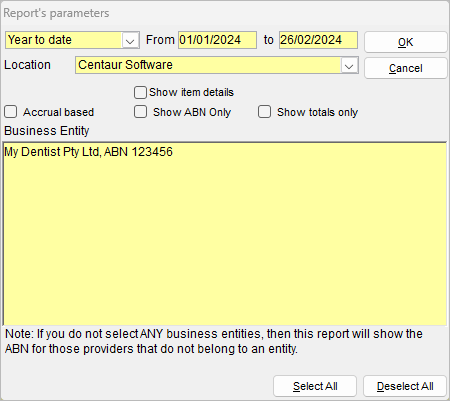Click the Business Entity label
450x401 pixels.
click(x=47, y=131)
